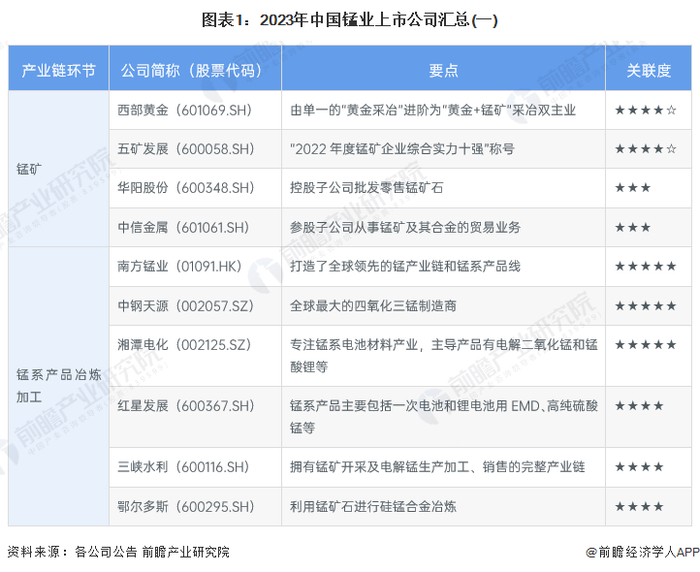The image size is (700, 572).
Task: Click the 关联度 column header
Action: point(648,70)
